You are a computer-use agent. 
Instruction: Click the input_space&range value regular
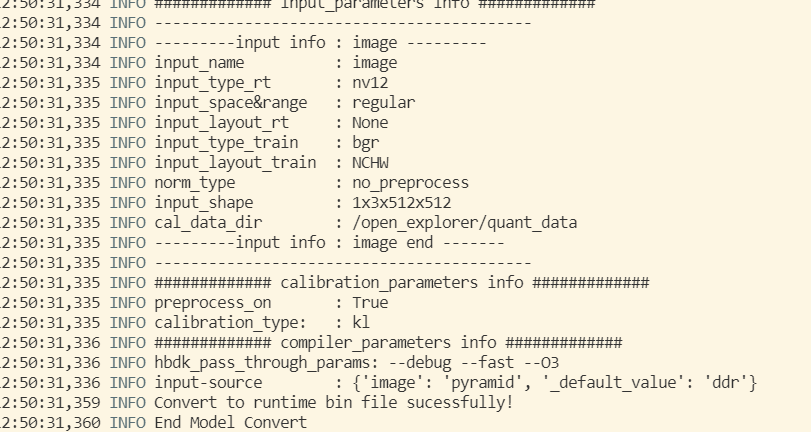click(382, 102)
